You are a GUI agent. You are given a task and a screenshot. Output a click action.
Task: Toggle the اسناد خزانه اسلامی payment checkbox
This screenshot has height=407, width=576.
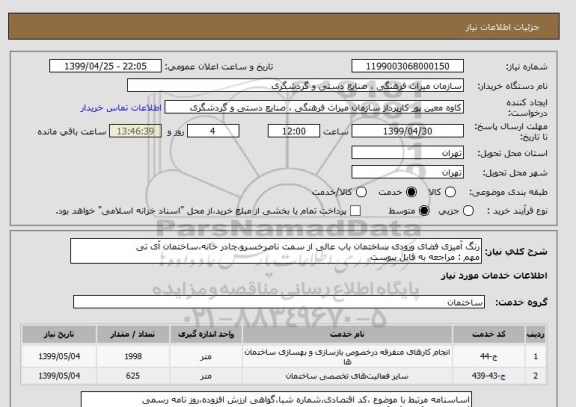pyautogui.click(x=355, y=211)
